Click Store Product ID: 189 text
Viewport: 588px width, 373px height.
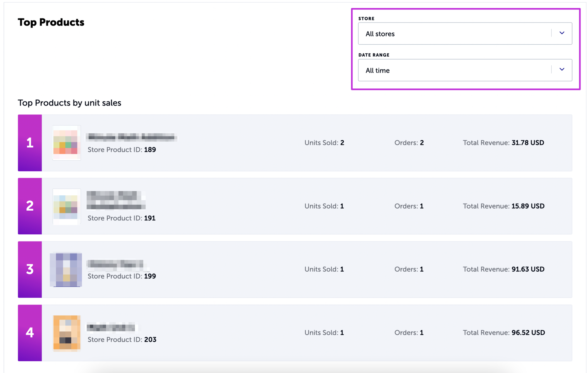click(x=122, y=149)
